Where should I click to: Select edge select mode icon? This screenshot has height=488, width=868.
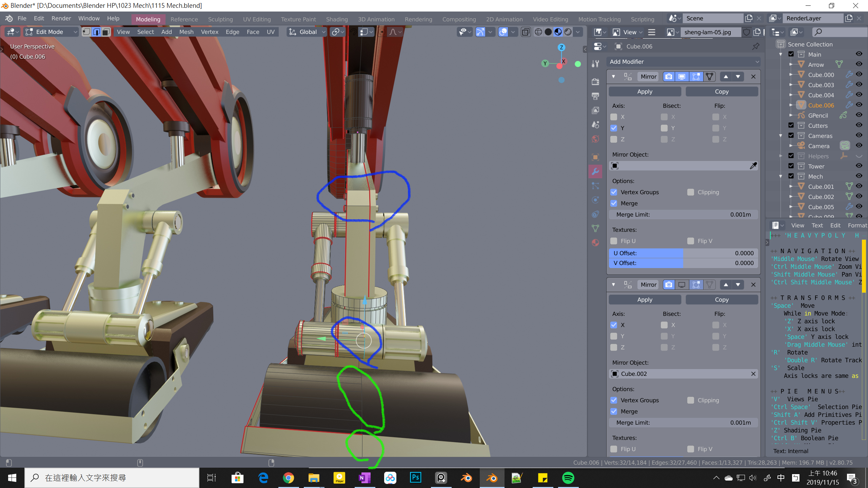tap(96, 32)
